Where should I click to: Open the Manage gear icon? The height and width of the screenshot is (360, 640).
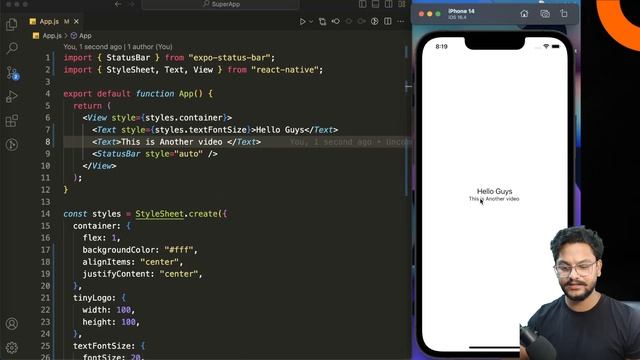(12, 347)
